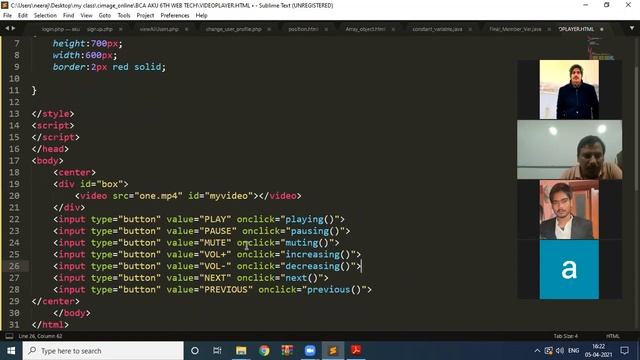Close the Final_Member_Var.java tab
The width and height of the screenshot is (640, 360).
(x=549, y=29)
